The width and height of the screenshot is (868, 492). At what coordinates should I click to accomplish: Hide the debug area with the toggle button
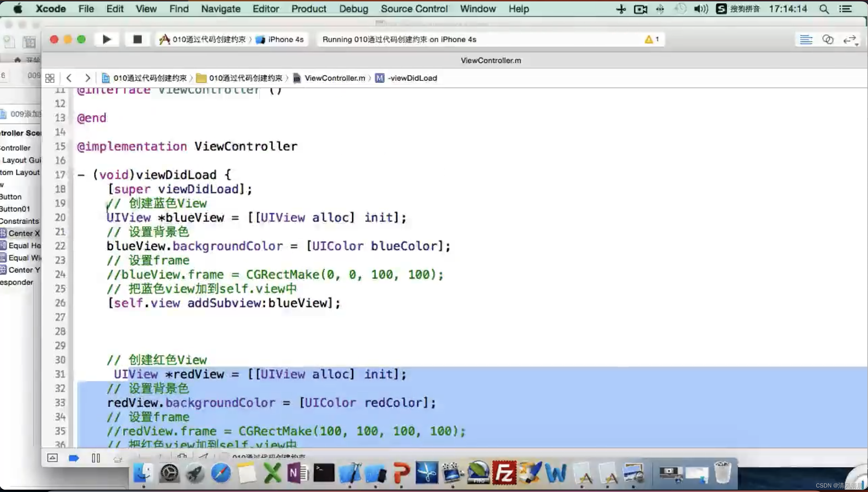[x=52, y=458]
